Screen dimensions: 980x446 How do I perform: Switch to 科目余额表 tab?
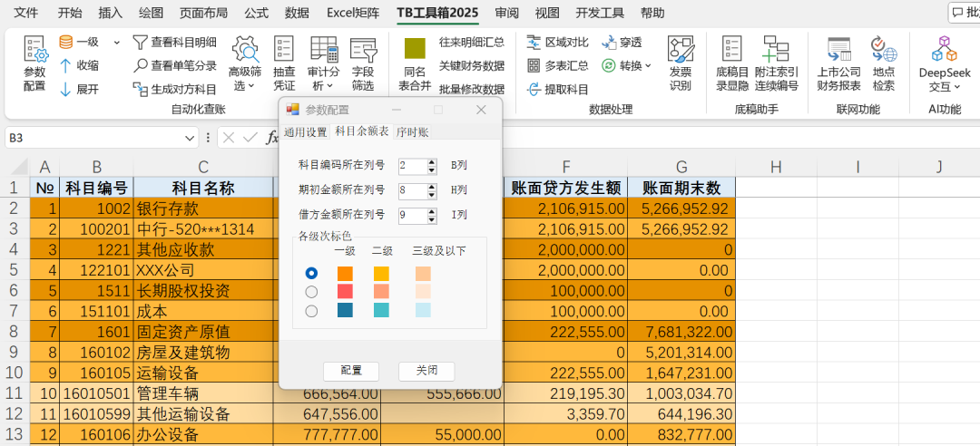point(362,131)
